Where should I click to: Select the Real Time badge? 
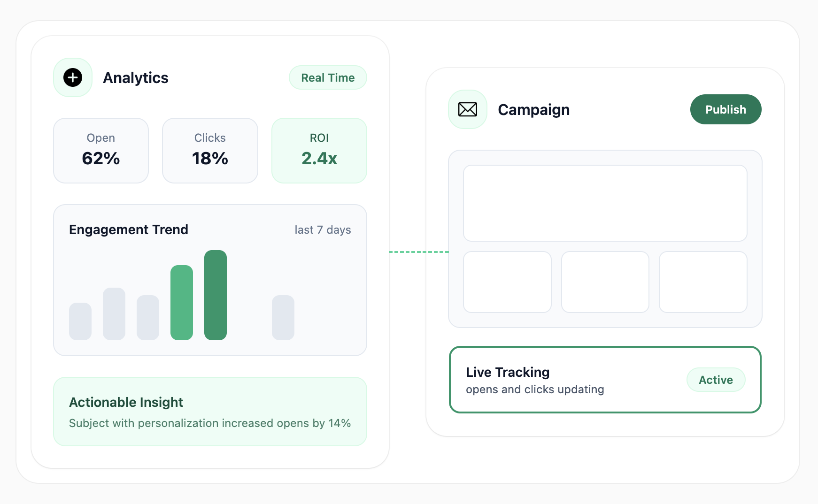[328, 78]
